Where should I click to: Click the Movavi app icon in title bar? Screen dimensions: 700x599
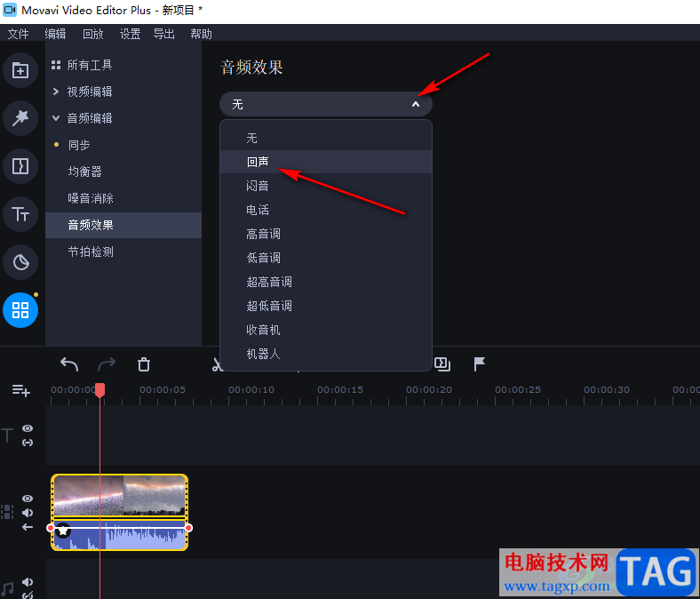point(10,10)
